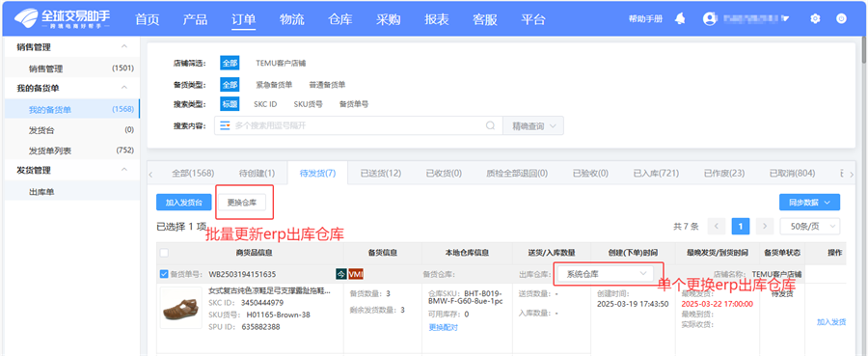Click the user avatar icon
Image resolution: width=868 pixels, height=356 pixels.
coord(709,19)
